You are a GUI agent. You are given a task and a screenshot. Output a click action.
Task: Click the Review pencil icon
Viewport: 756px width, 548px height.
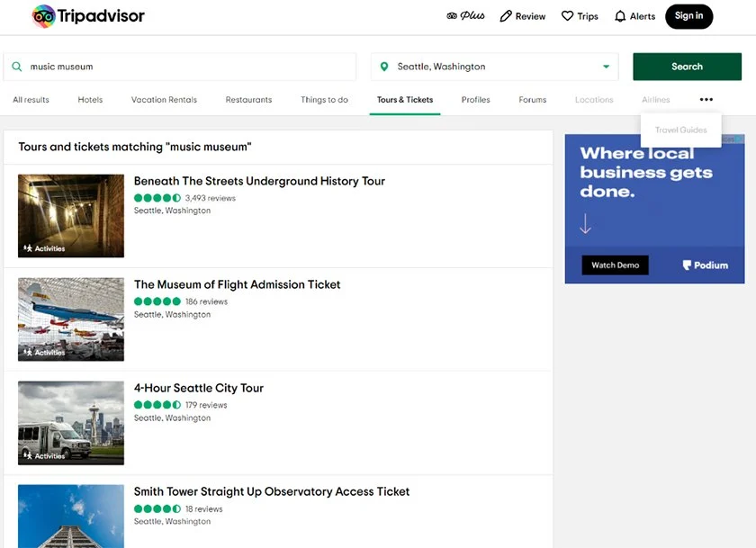point(505,16)
